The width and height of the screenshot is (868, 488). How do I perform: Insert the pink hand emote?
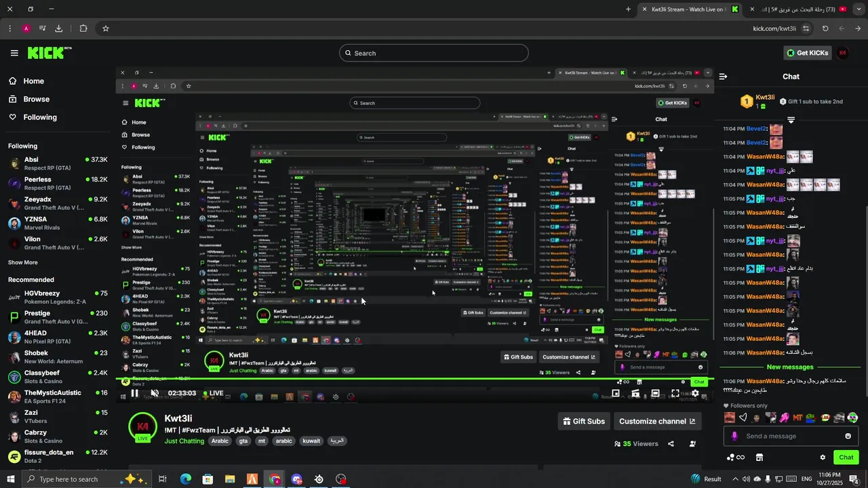(x=784, y=418)
